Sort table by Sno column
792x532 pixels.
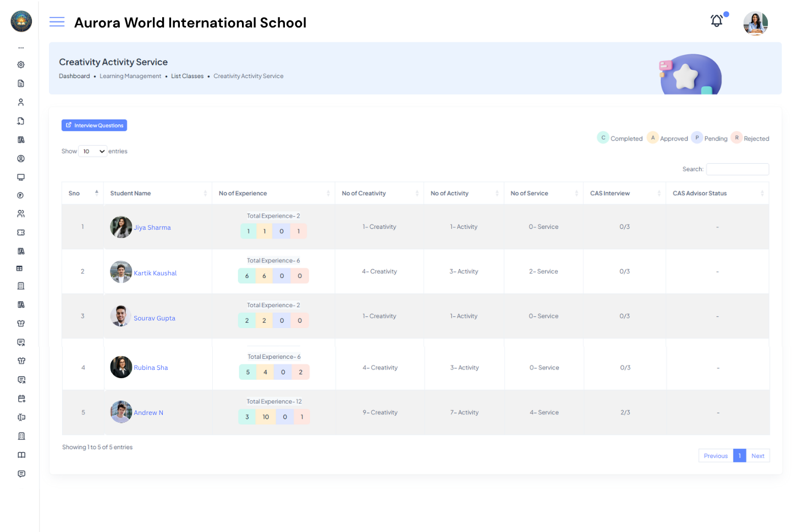pyautogui.click(x=82, y=193)
